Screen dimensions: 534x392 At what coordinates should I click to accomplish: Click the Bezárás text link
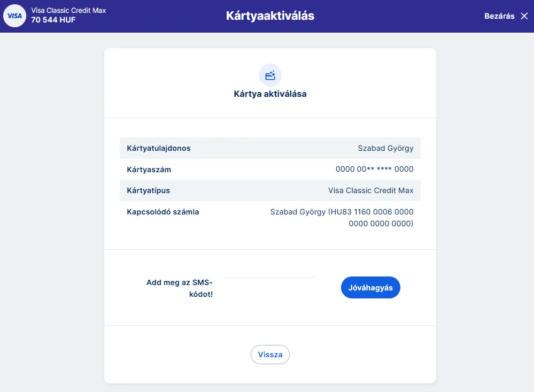click(499, 16)
